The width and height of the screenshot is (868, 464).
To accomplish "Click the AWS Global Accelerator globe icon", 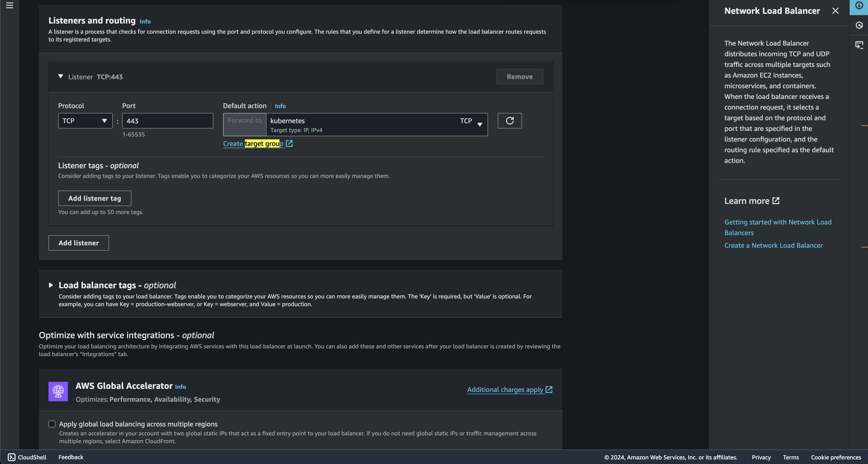I will (x=58, y=392).
